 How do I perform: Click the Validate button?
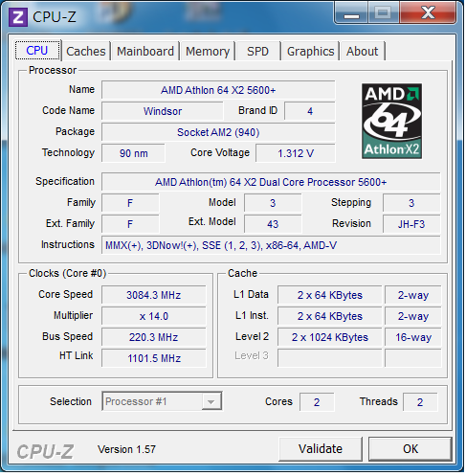(x=321, y=449)
